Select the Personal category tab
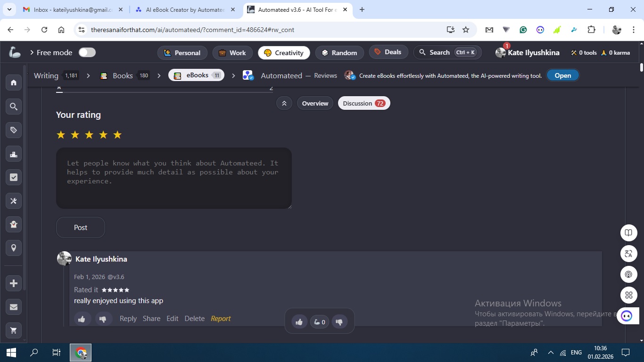 click(x=182, y=53)
